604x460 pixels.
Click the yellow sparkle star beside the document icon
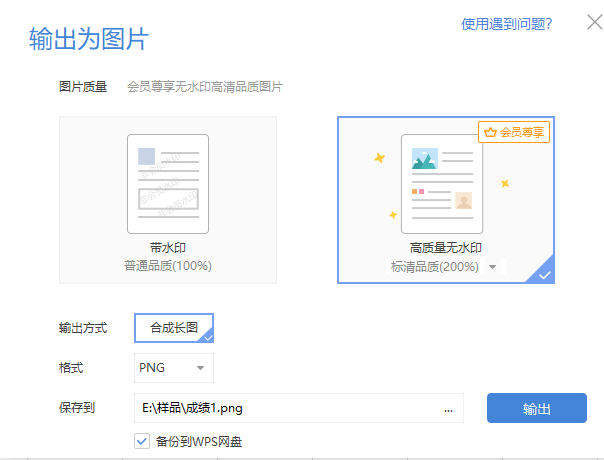pyautogui.click(x=379, y=158)
